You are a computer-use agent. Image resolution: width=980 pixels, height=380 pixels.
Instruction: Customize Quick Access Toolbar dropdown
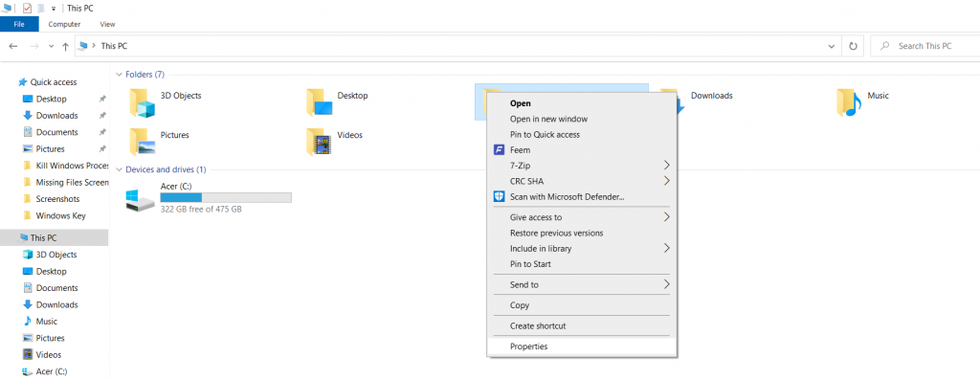pos(54,9)
